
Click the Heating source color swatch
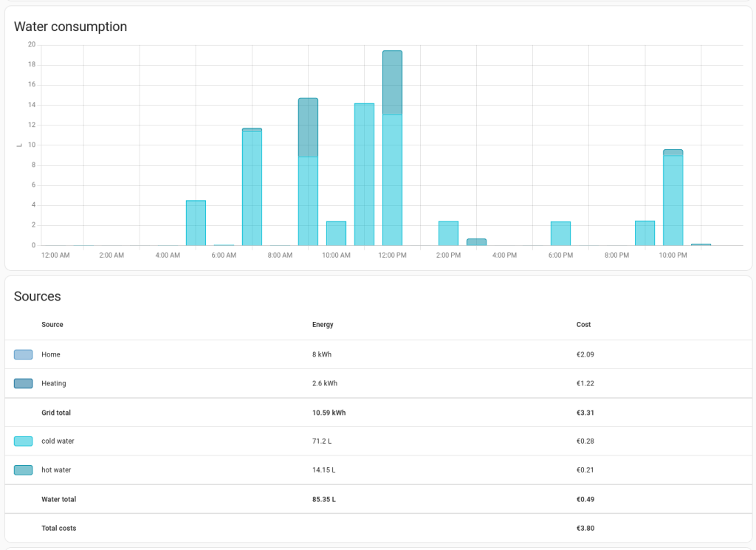click(x=23, y=383)
